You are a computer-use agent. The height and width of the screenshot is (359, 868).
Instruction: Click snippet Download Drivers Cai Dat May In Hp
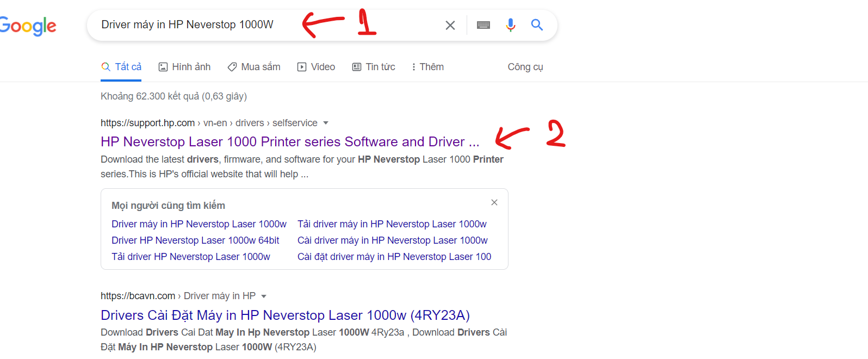(x=303, y=339)
